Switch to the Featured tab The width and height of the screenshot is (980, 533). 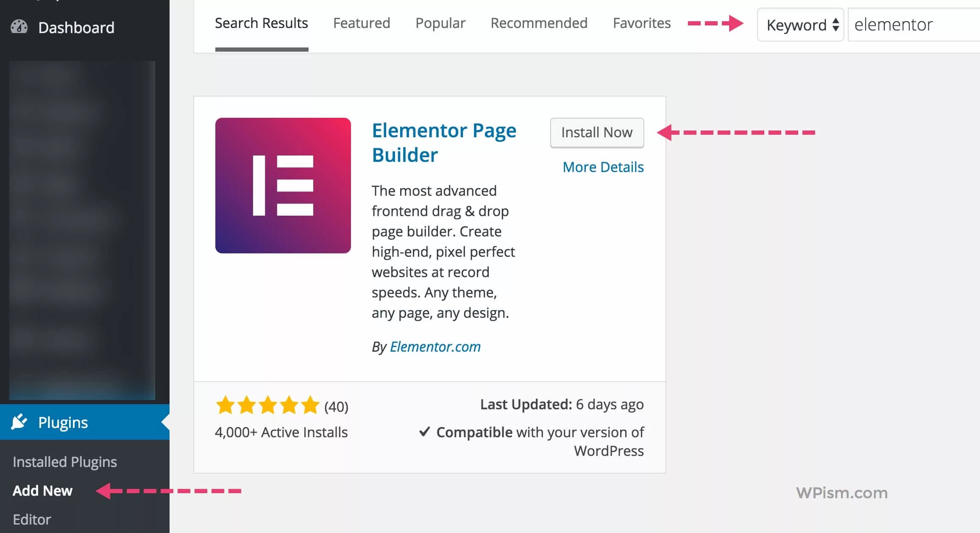pyautogui.click(x=362, y=23)
